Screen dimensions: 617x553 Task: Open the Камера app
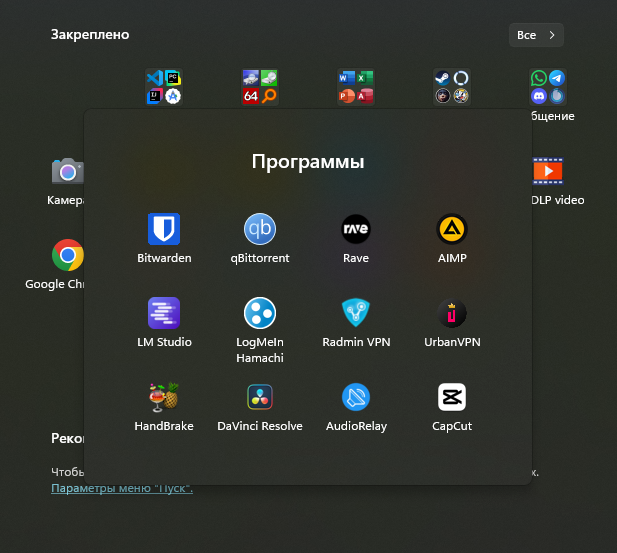66,181
